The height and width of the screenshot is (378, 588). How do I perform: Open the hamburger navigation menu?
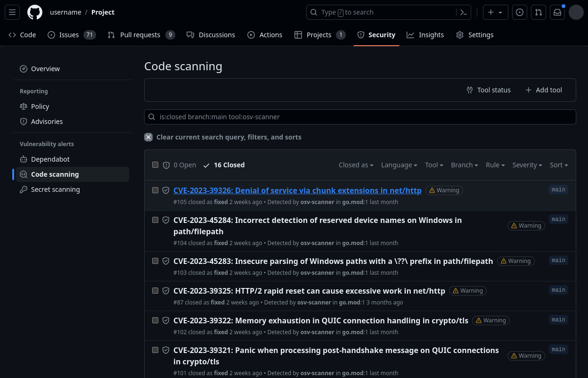tap(12, 12)
